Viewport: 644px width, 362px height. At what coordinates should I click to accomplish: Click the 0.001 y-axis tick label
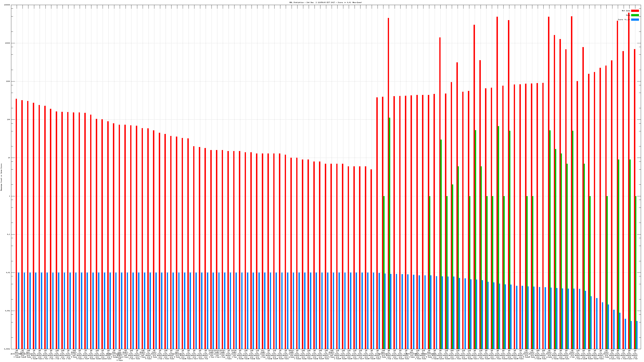pos(8,311)
